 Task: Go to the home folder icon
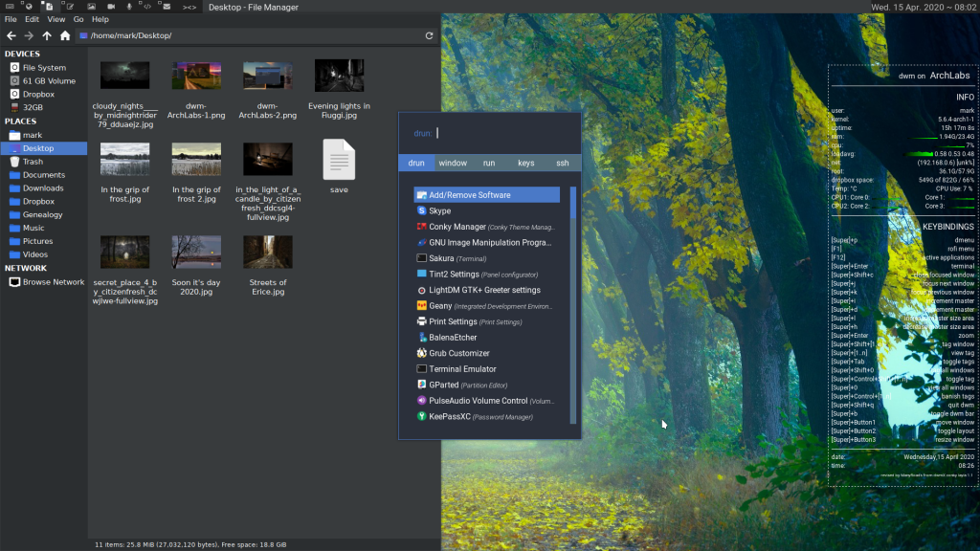(x=65, y=35)
